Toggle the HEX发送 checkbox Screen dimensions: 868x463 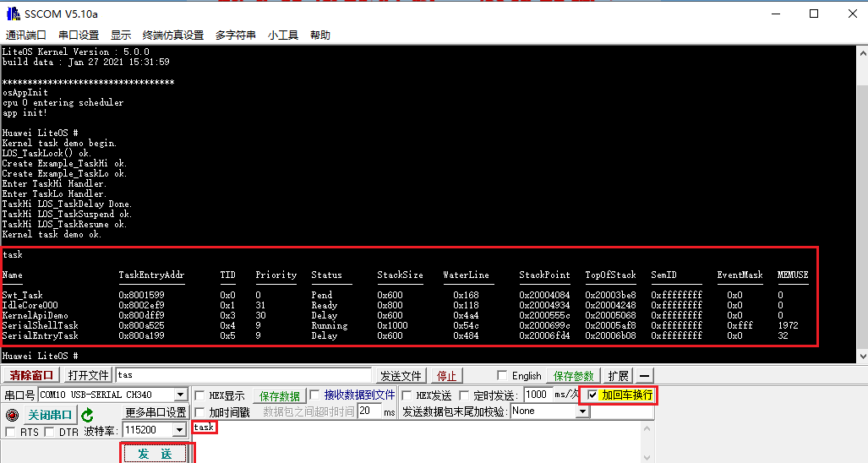click(407, 395)
